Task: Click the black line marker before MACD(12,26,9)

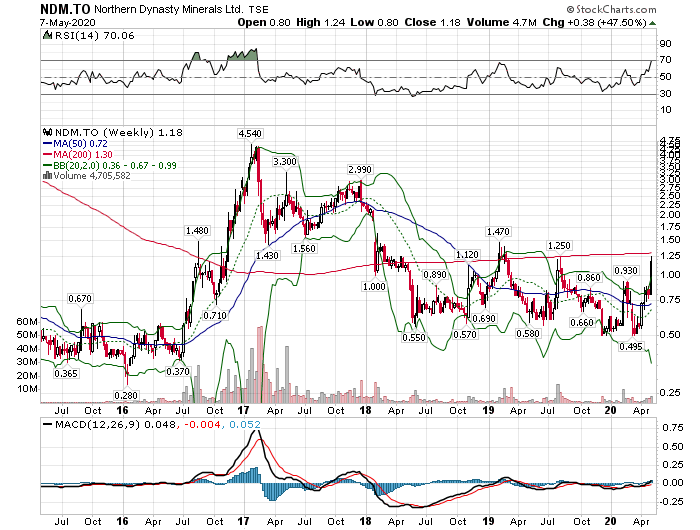Action: [47, 424]
